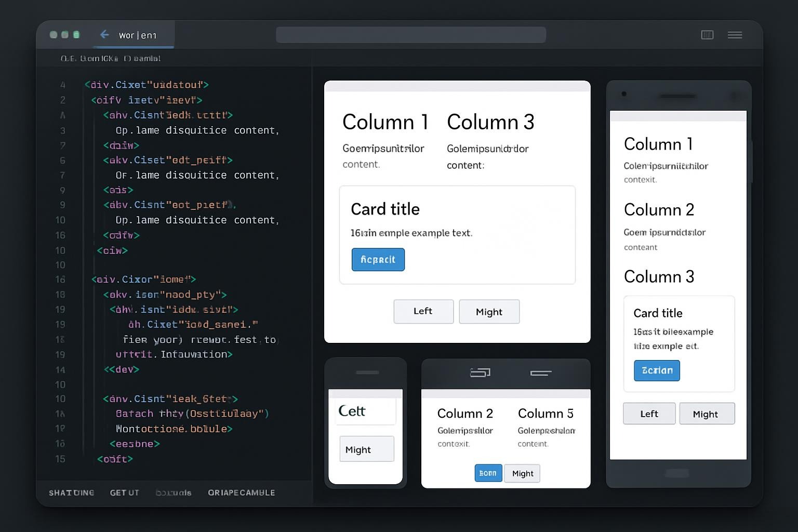798x532 pixels.
Task: Click blue button in tablet preview
Action: pyautogui.click(x=488, y=473)
